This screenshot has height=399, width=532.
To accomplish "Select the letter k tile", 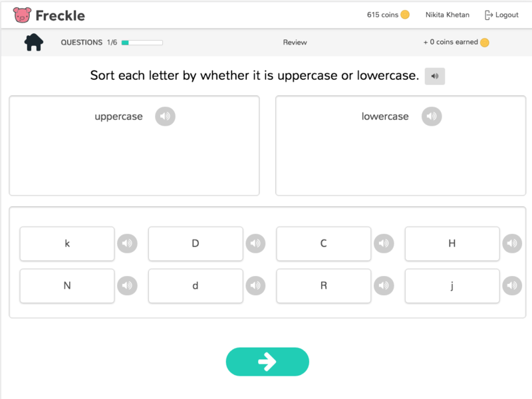I will 67,243.
